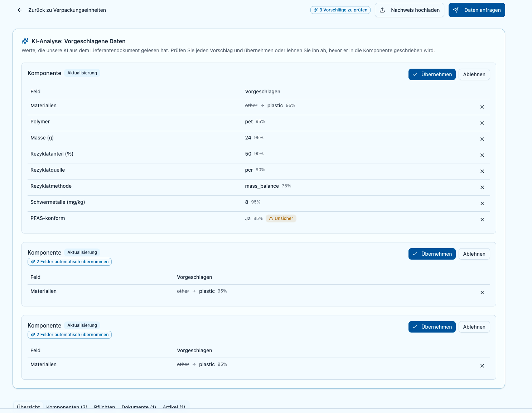This screenshot has width=532, height=413.
Task: Remove the Schwermetalle (mg/kg) suggestion
Action: coord(482,203)
